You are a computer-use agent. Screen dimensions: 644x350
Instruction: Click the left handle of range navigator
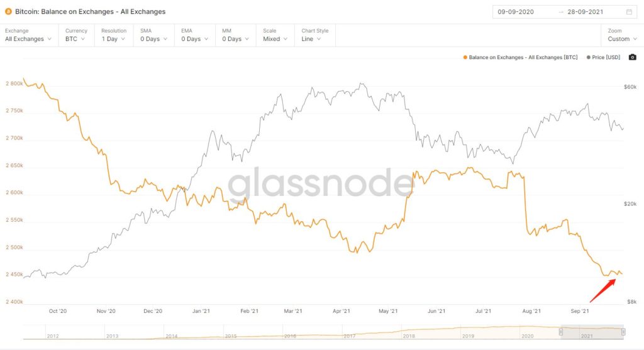[561, 332]
